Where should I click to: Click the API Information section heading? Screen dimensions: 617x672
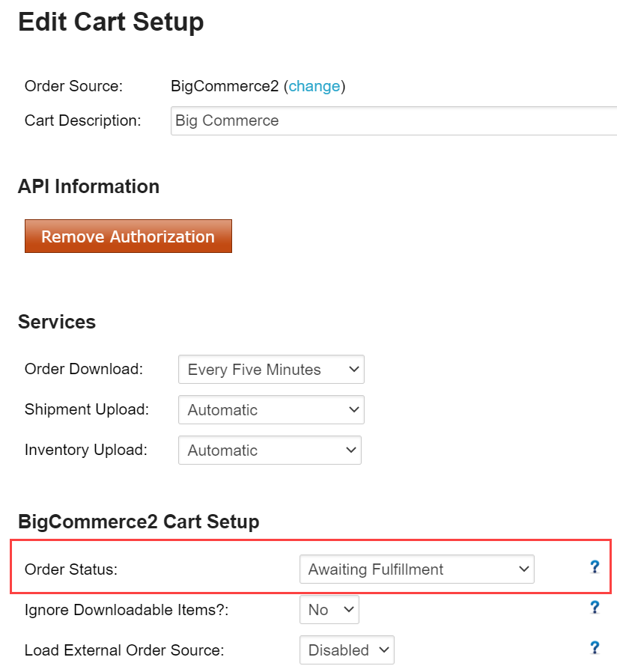pyautogui.click(x=89, y=186)
